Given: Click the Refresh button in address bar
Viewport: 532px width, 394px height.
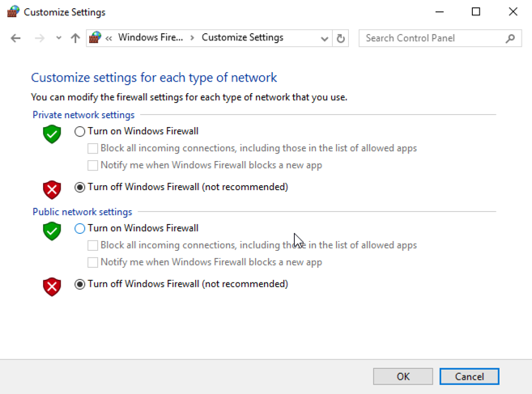Looking at the screenshot, I should 341,38.
